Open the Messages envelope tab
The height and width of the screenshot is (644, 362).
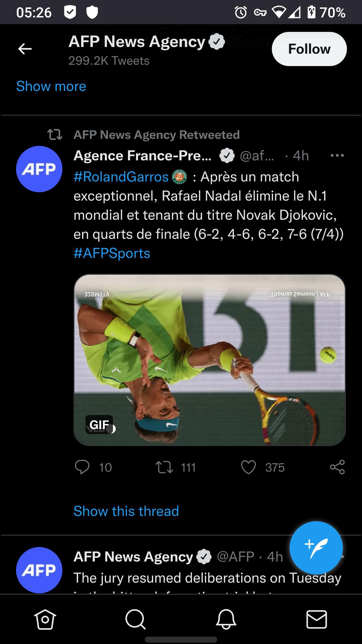[317, 619]
